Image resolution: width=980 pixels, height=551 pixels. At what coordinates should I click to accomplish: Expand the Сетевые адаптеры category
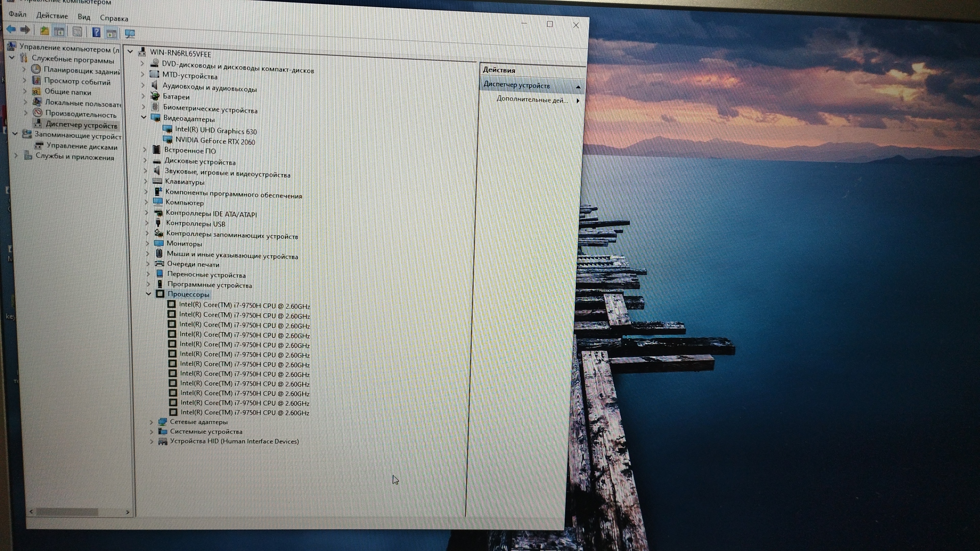[x=151, y=422]
